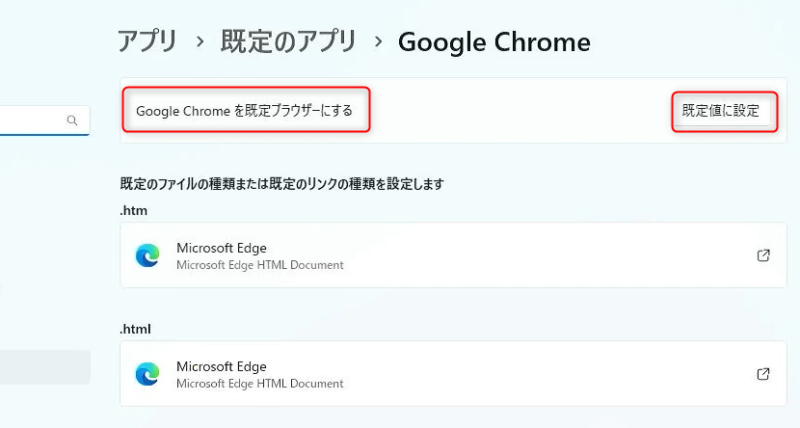Screen dimensions: 800x428
Task: Click the Edge icon under .htm
Action: tap(147, 255)
